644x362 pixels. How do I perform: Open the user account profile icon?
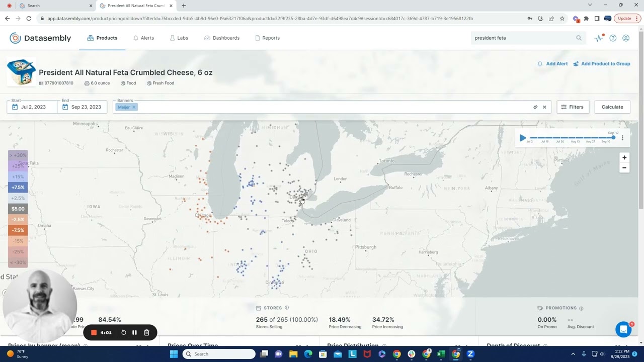coord(626,38)
